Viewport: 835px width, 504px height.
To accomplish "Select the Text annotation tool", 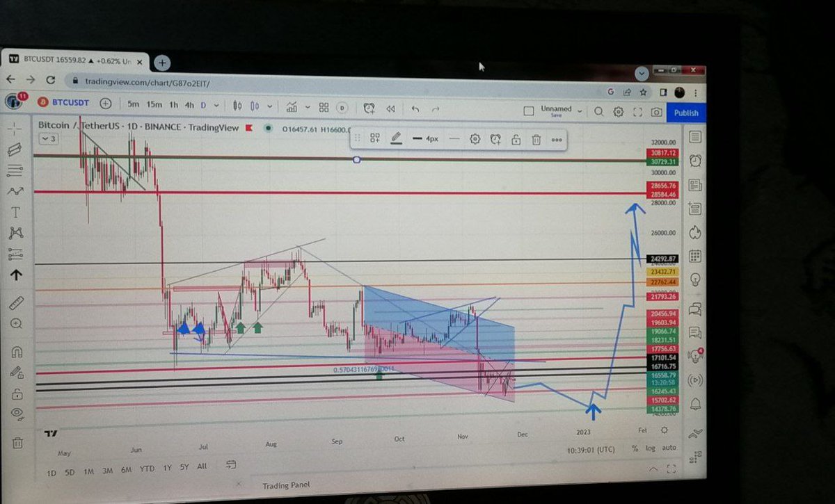I will 15,212.
